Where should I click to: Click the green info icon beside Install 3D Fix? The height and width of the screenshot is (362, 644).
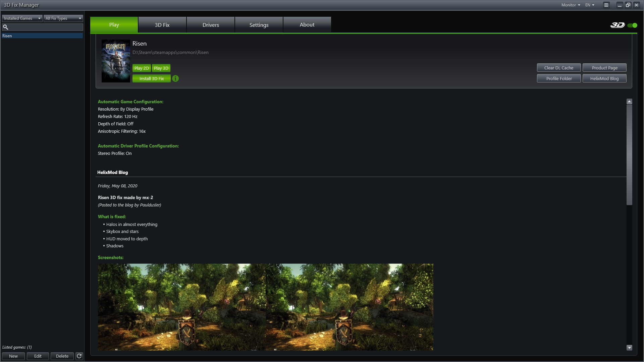tap(175, 78)
